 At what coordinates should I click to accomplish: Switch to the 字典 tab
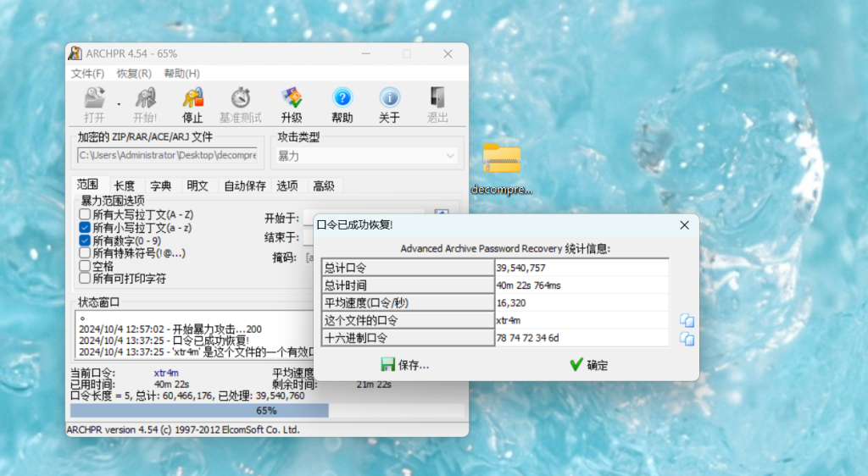coord(161,185)
